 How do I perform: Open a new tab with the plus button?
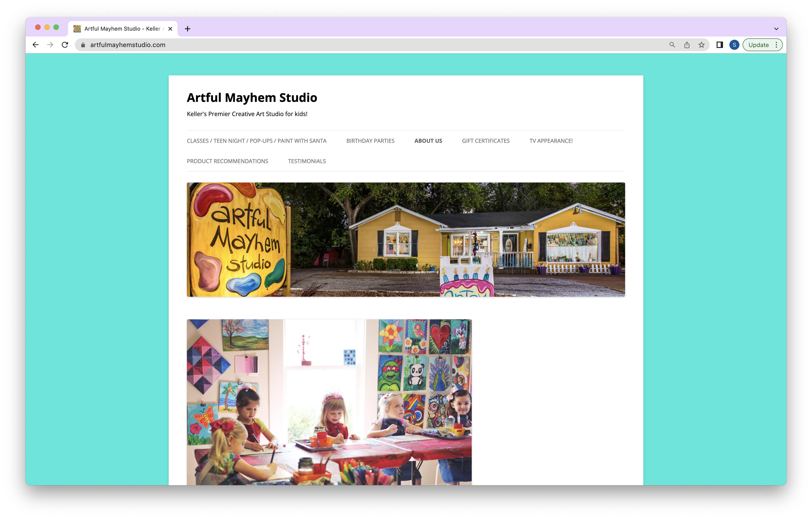click(x=188, y=29)
